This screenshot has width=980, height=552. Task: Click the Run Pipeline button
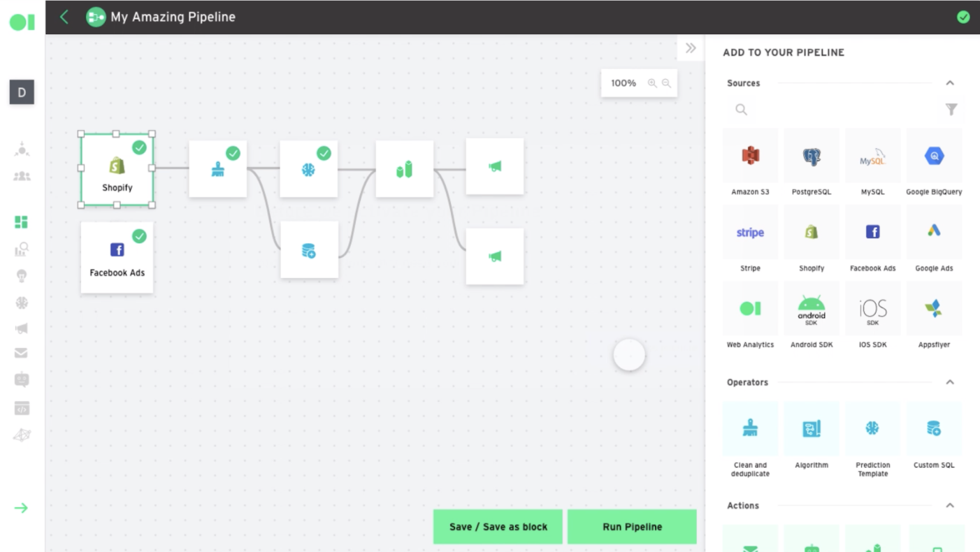(632, 527)
